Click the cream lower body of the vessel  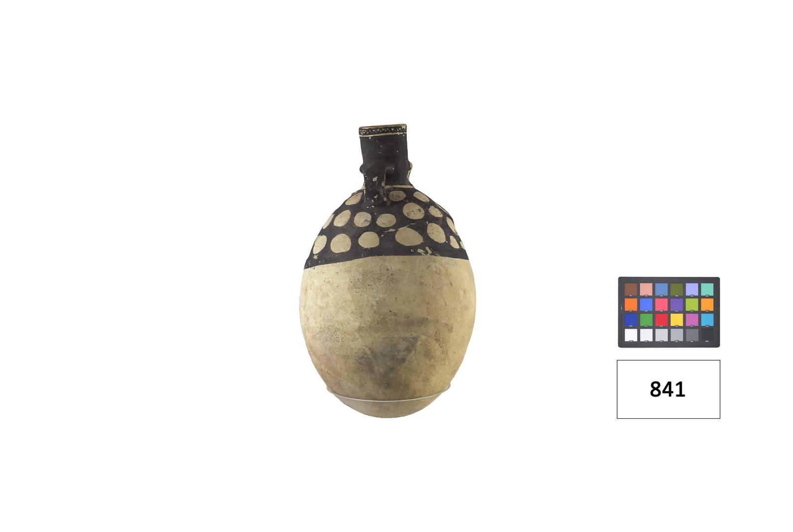pyautogui.click(x=388, y=335)
